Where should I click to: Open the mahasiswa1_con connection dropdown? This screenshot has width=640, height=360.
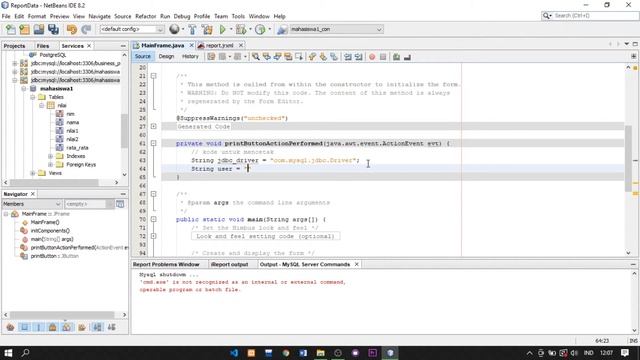tap(335, 29)
